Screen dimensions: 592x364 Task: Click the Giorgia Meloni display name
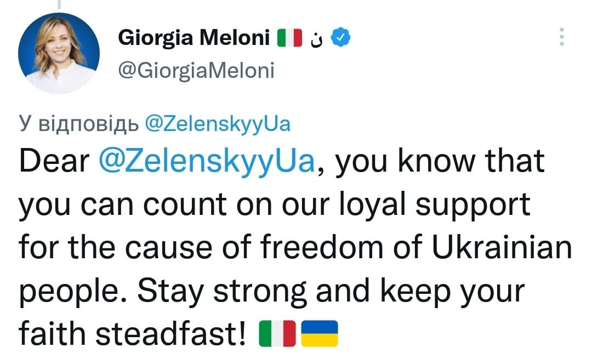click(194, 38)
